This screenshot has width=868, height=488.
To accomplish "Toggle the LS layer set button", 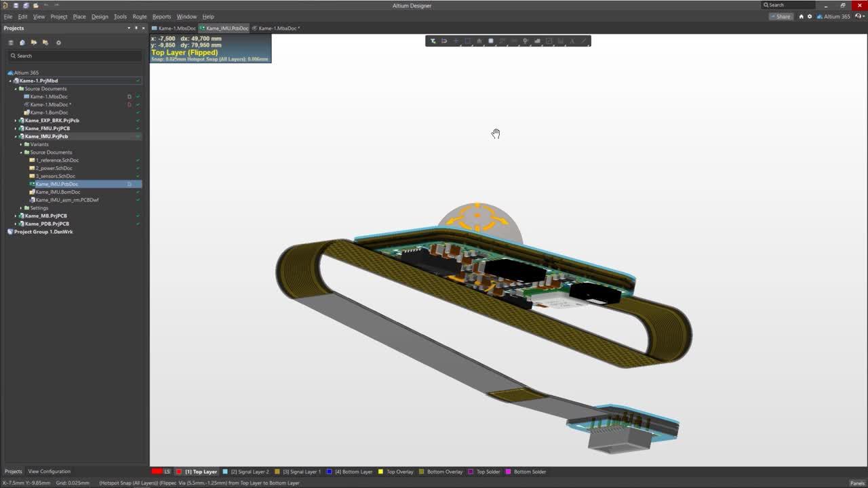I will [x=167, y=472].
